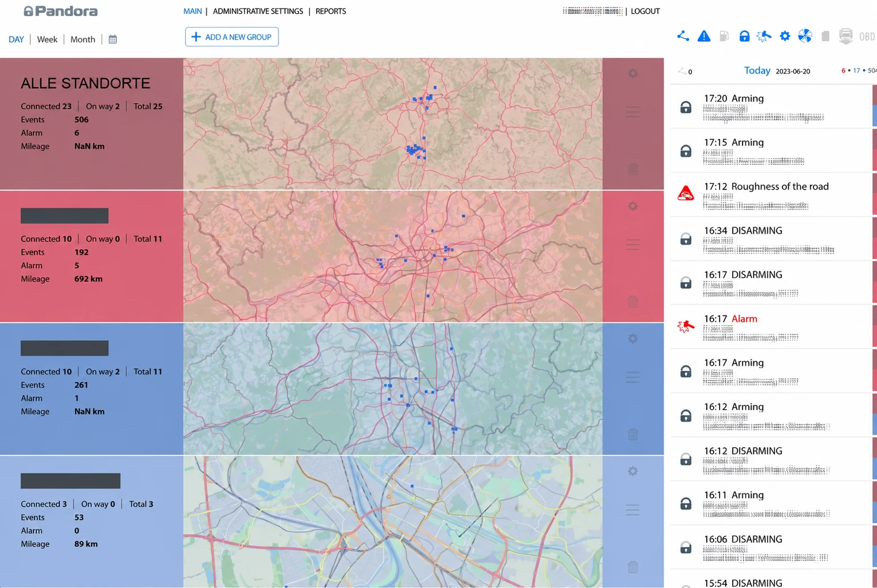
Task: Toggle the warning triangle events filter
Action: 704,36
